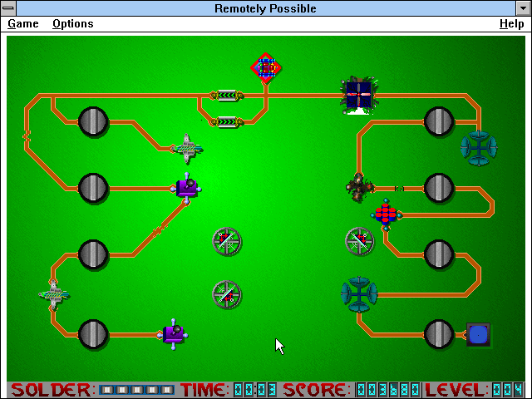This screenshot has height=399, width=532.
Task: Click the lower connector with right-pointing chevrons
Action: click(x=227, y=122)
